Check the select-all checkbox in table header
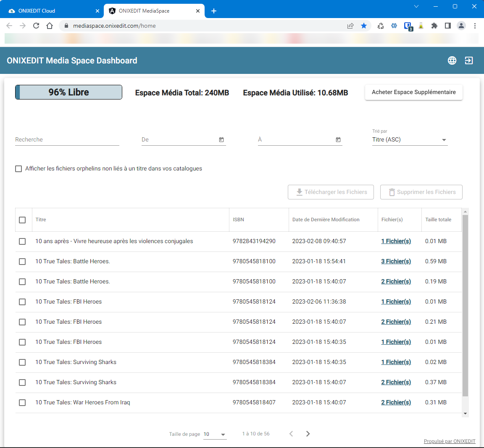 (22, 220)
